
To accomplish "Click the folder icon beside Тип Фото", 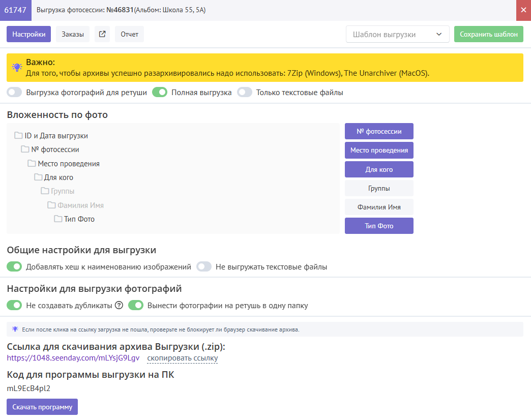I will point(58,219).
